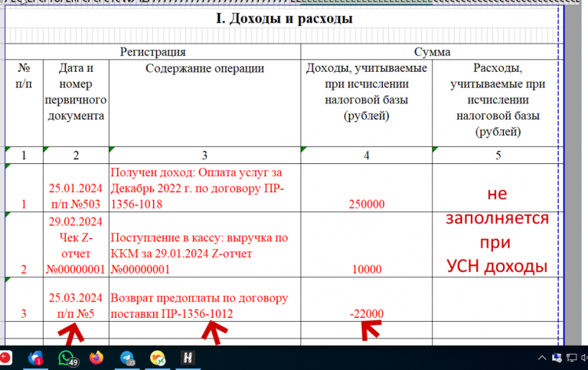Select date cell '25.03.2024 п/п №5'
Image resolution: width=588 pixels, height=370 pixels.
pos(76,300)
